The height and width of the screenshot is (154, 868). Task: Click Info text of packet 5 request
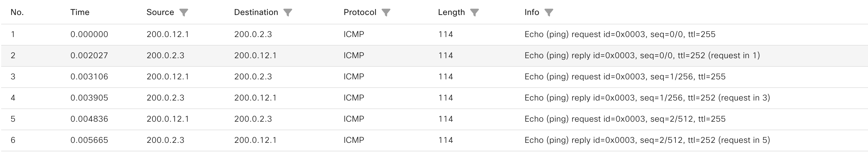(x=625, y=119)
